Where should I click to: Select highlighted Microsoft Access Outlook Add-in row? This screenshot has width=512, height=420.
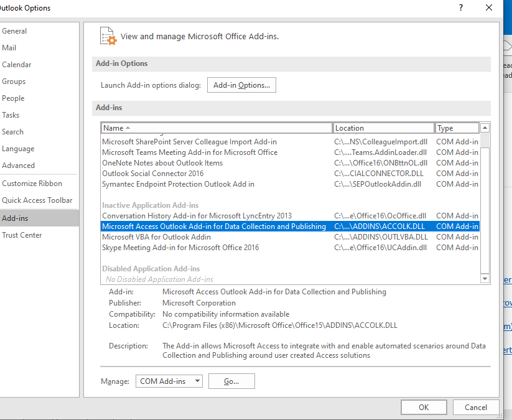[290, 226]
